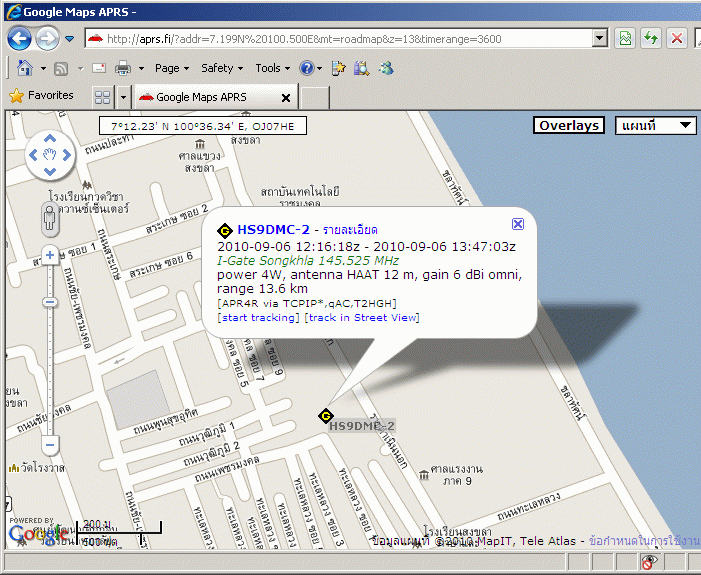The width and height of the screenshot is (701, 575).
Task: Open Quick Tabs grid icon
Action: click(x=102, y=97)
